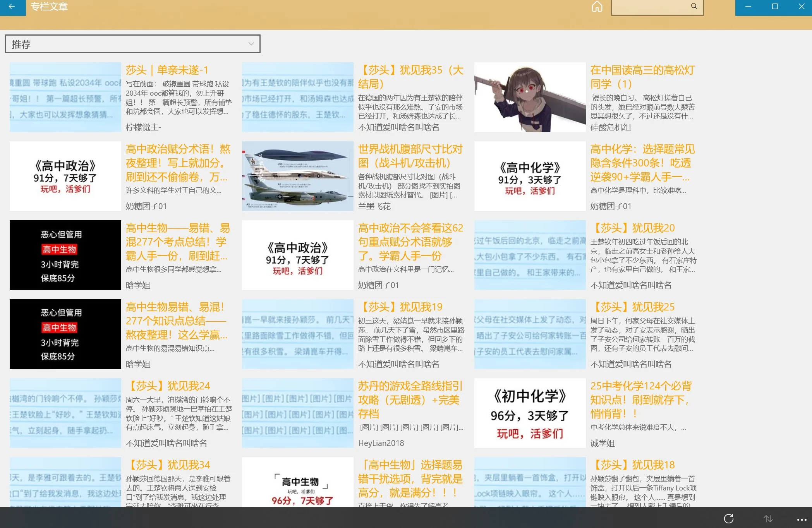The height and width of the screenshot is (528, 812).
Task: Click the 专栏文章 page title
Action: tap(49, 7)
